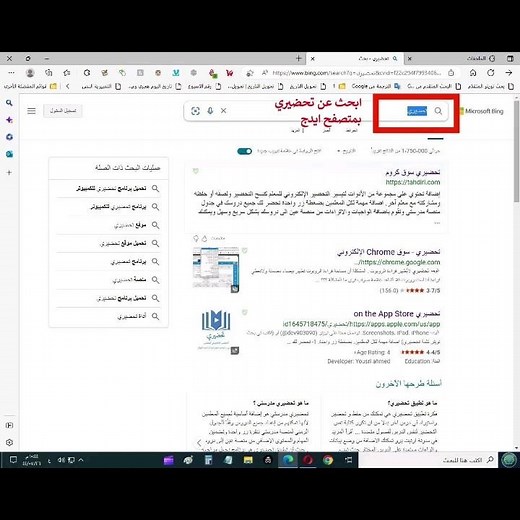Open visual search camera icon
This screenshot has height=520, width=520.
click(196, 111)
